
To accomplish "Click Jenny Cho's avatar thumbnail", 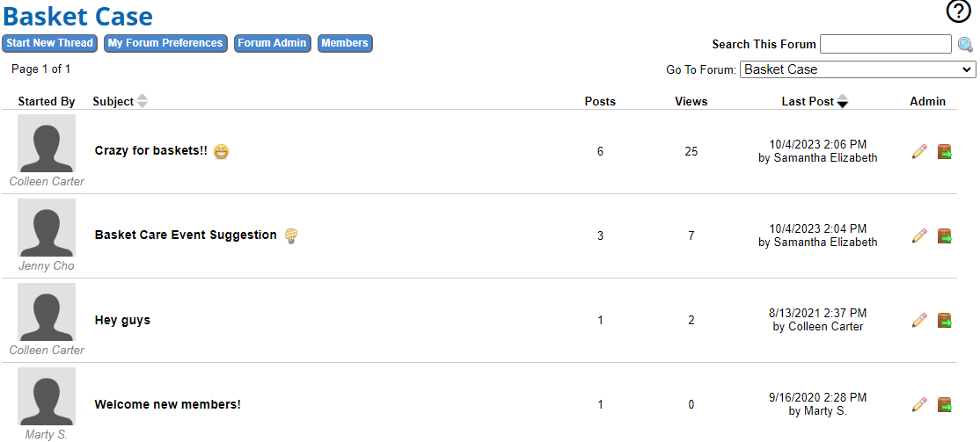I will point(47,228).
